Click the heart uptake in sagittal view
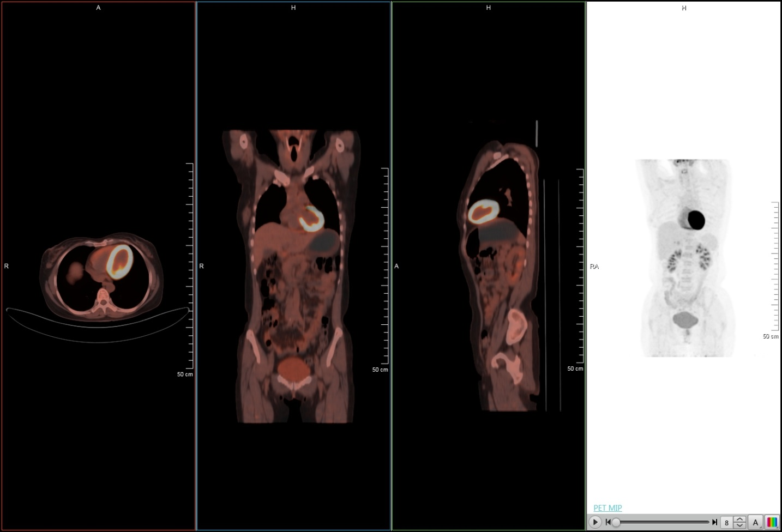 coord(483,212)
